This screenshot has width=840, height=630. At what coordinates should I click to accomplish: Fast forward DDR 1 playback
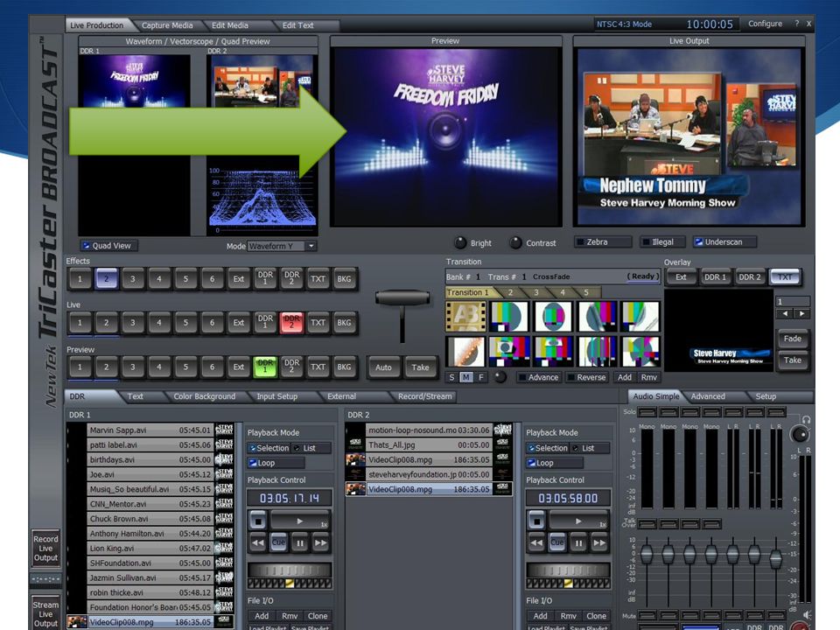(x=321, y=542)
